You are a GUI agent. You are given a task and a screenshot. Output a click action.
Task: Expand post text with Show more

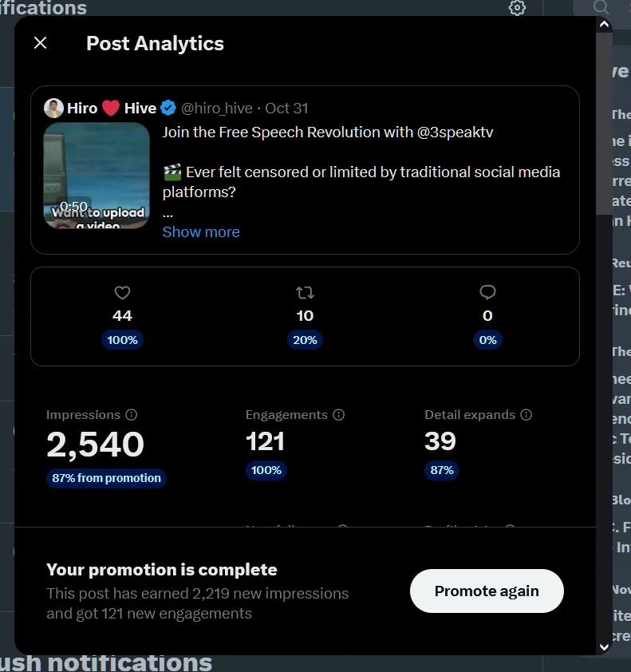click(201, 232)
